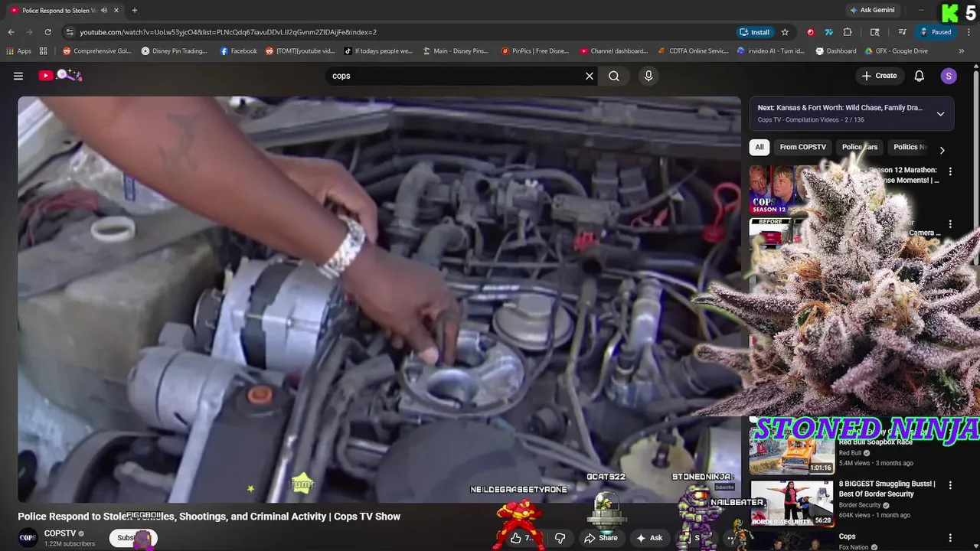Image resolution: width=980 pixels, height=551 pixels.
Task: Click the URL address bar
Action: pyautogui.click(x=398, y=32)
